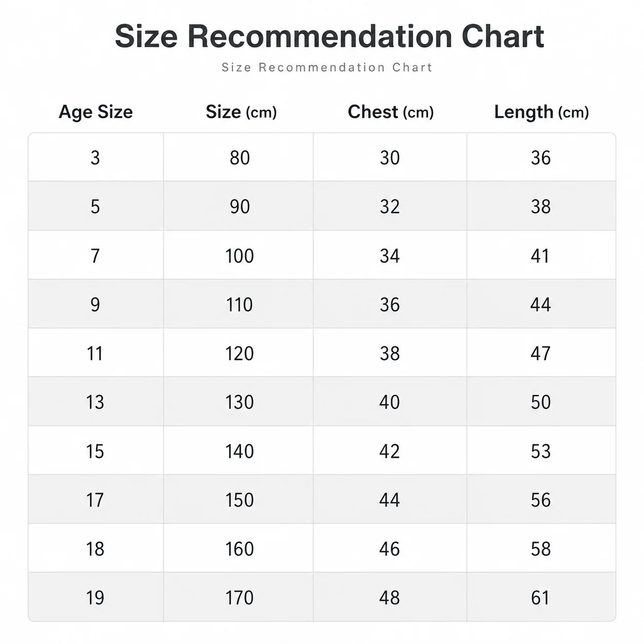The height and width of the screenshot is (644, 644).
Task: Click the Length (cm) column header
Action: coord(541,112)
